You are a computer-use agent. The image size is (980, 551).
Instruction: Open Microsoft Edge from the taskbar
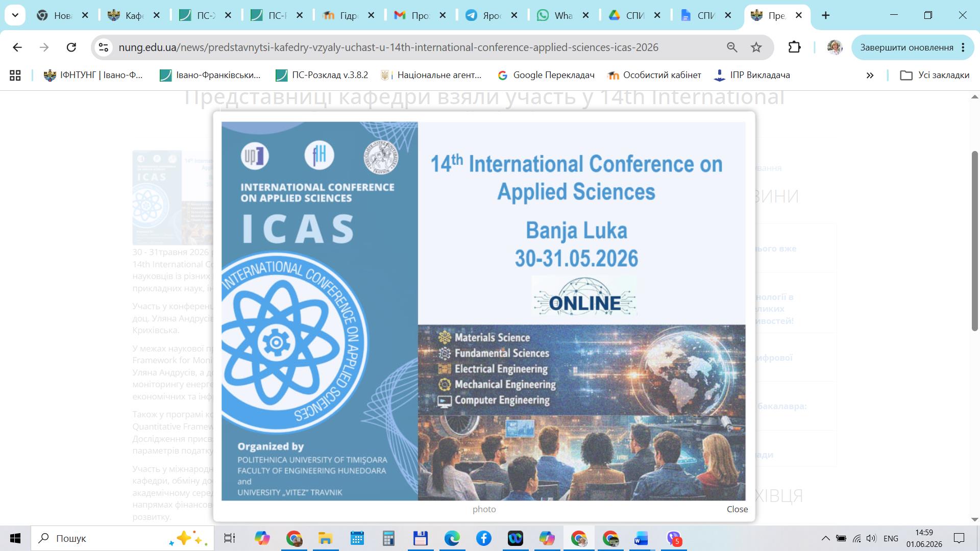click(x=452, y=538)
